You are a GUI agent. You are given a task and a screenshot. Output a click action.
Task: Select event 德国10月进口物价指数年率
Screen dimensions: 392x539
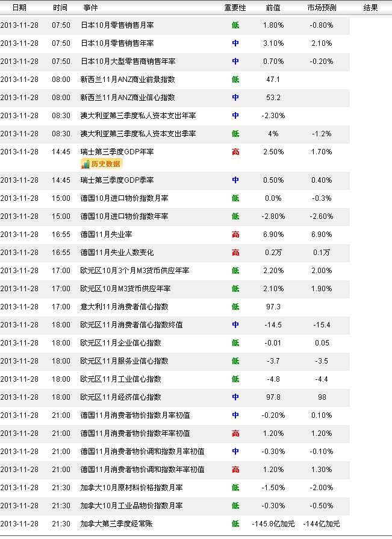coord(124,216)
